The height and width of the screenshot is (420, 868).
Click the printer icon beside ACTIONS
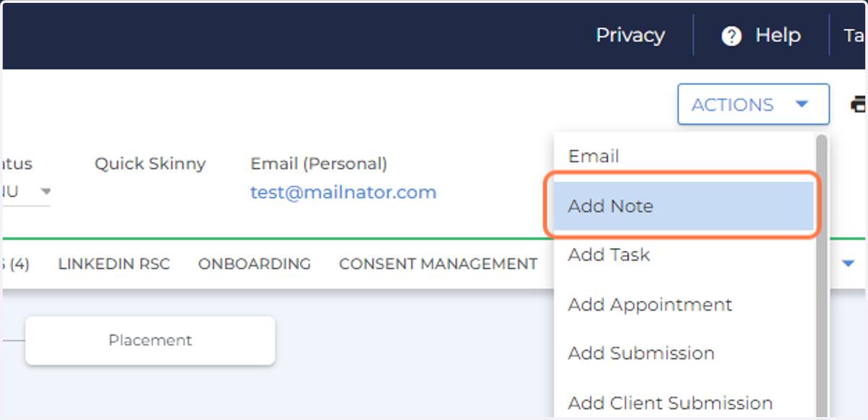(x=859, y=105)
